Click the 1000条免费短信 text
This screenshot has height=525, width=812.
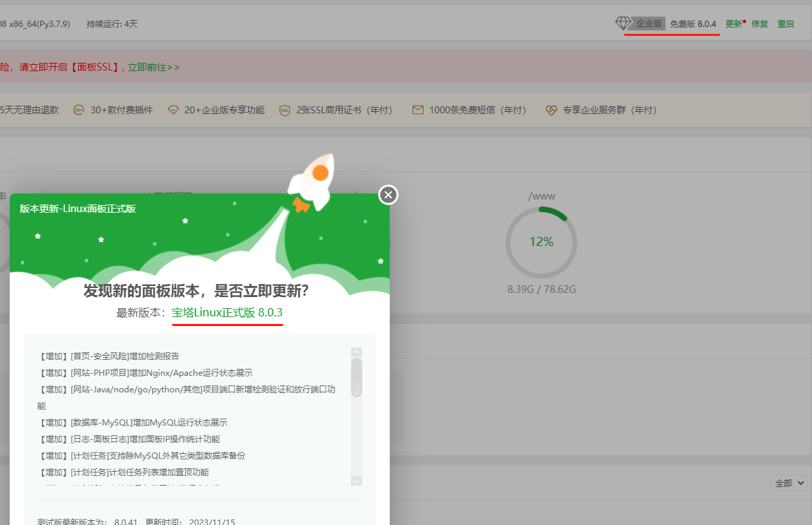pyautogui.click(x=478, y=110)
